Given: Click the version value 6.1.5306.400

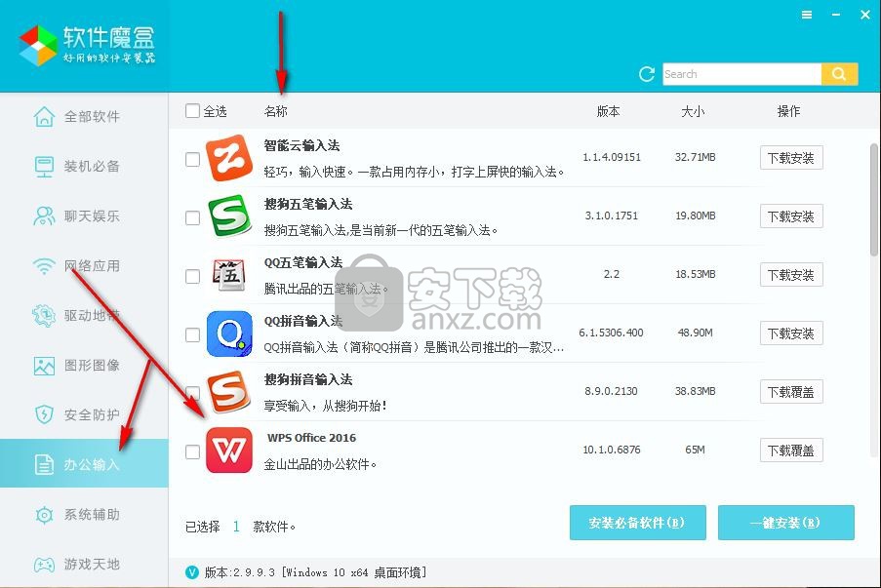Looking at the screenshot, I should [612, 333].
